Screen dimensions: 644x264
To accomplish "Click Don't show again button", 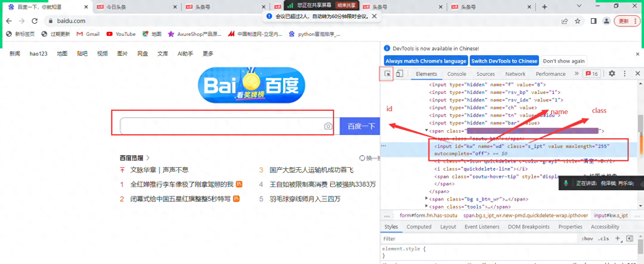I will [563, 61].
